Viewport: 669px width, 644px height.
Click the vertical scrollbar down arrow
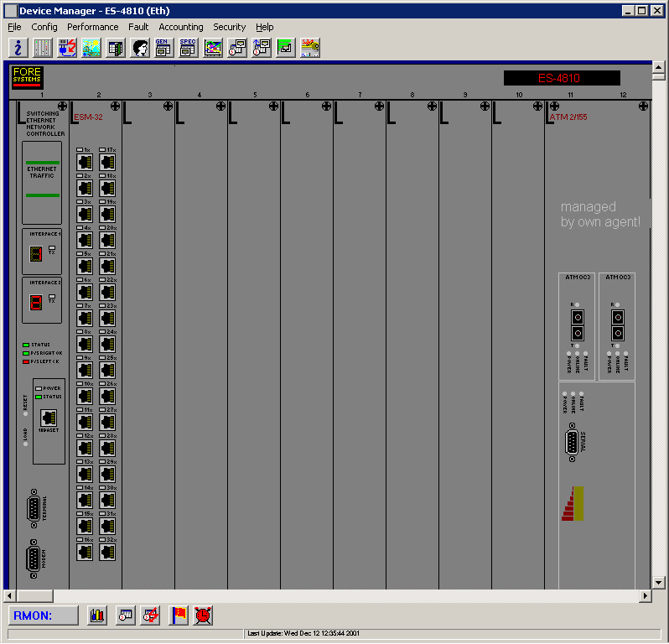coord(659,582)
